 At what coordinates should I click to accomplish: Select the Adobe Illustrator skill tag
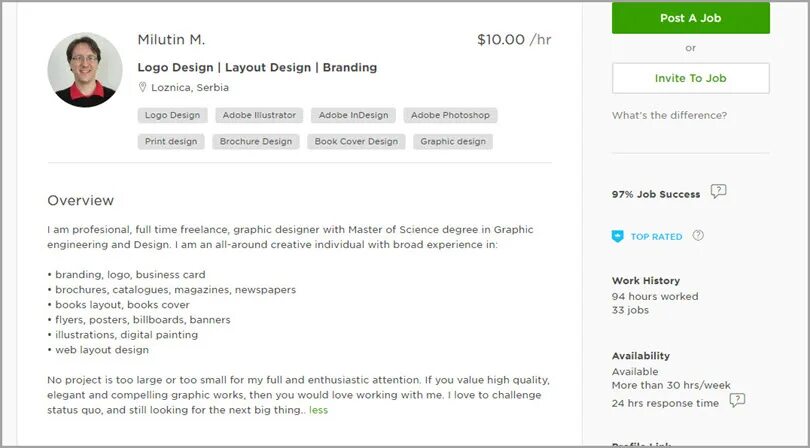259,116
